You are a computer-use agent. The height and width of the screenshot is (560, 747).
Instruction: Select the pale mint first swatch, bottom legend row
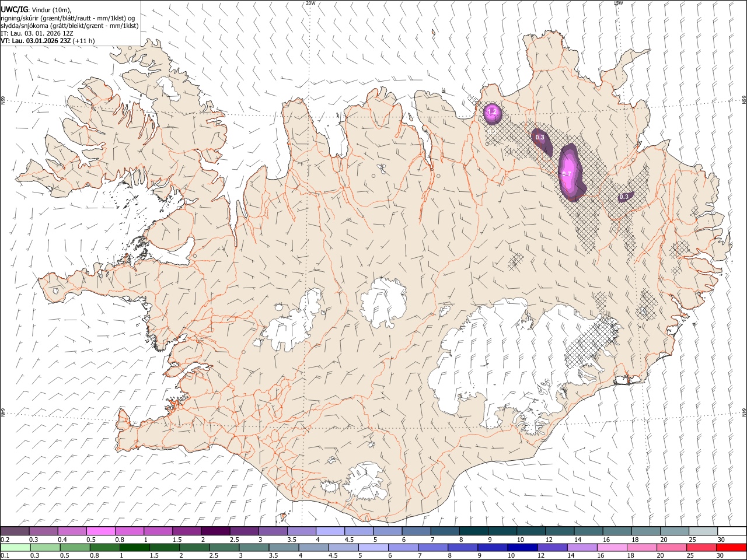click(15, 547)
